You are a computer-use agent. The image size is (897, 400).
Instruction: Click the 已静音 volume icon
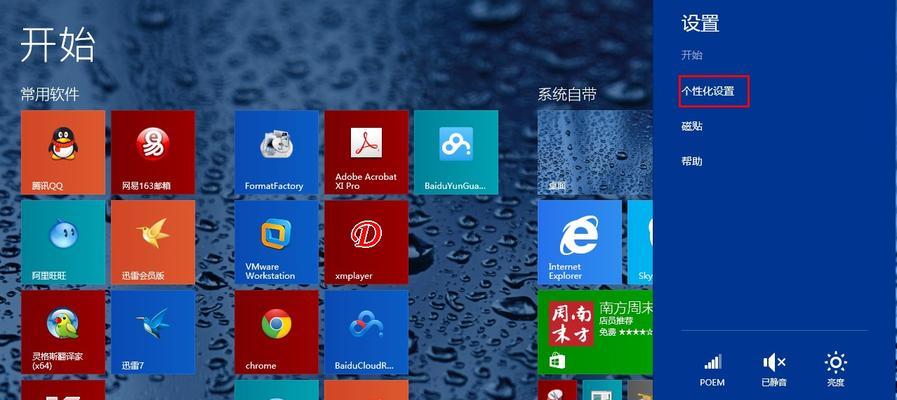(774, 370)
